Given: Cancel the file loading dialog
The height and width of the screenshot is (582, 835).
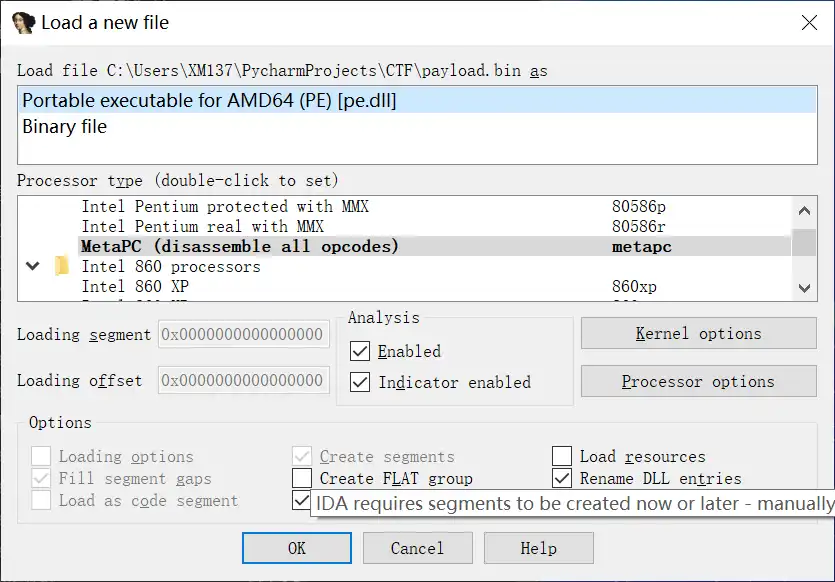Looking at the screenshot, I should [x=417, y=548].
